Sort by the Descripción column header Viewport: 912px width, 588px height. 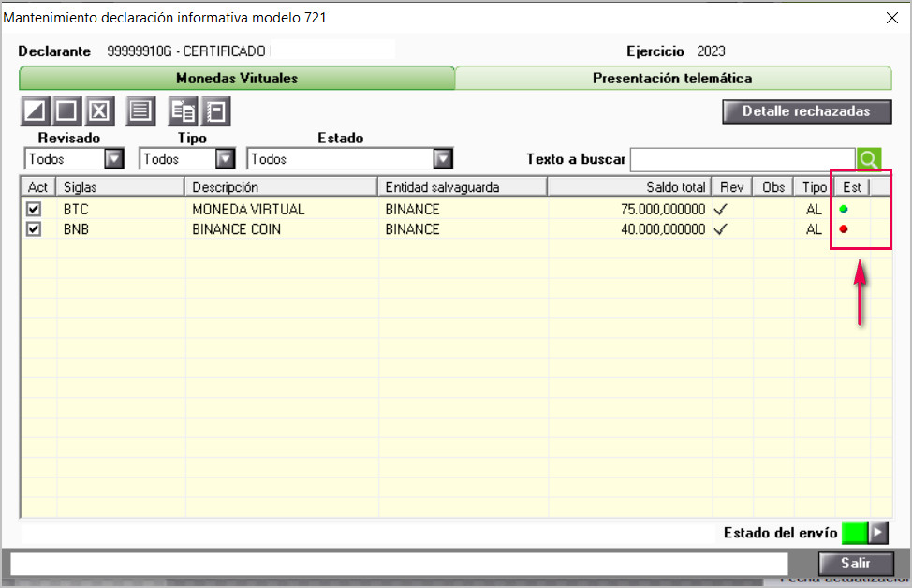tap(281, 186)
